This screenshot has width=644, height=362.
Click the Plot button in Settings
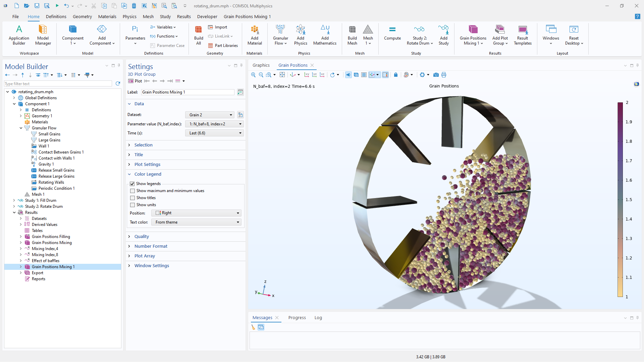[x=135, y=81]
